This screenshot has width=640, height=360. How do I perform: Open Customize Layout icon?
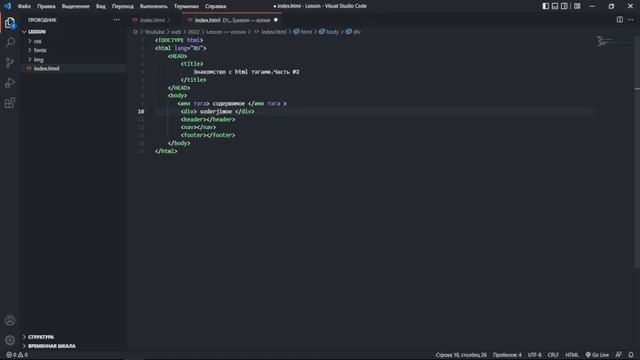pyautogui.click(x=577, y=6)
